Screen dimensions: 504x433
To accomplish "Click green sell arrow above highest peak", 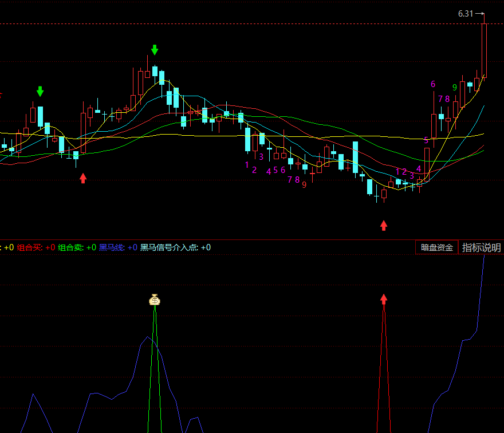I will pyautogui.click(x=155, y=50).
